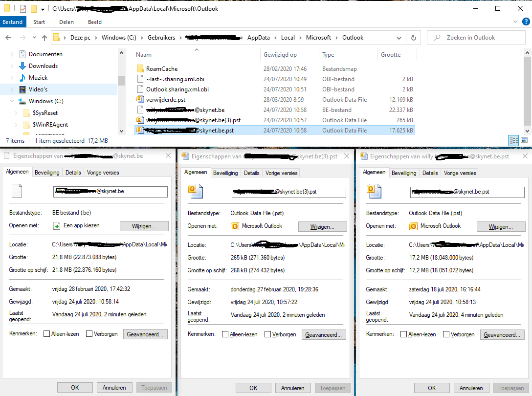Screen dimensions: 532x396
Task: Click the verwijderde.pst file icon
Action: (x=140, y=100)
